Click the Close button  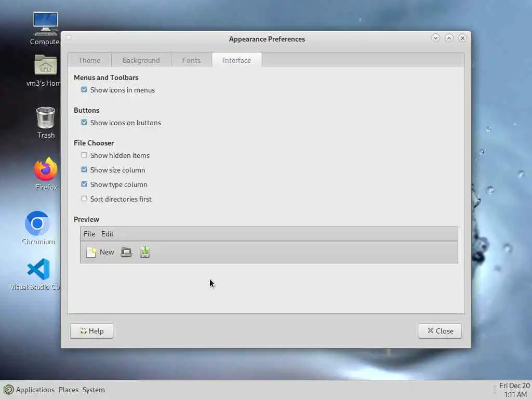(x=440, y=331)
